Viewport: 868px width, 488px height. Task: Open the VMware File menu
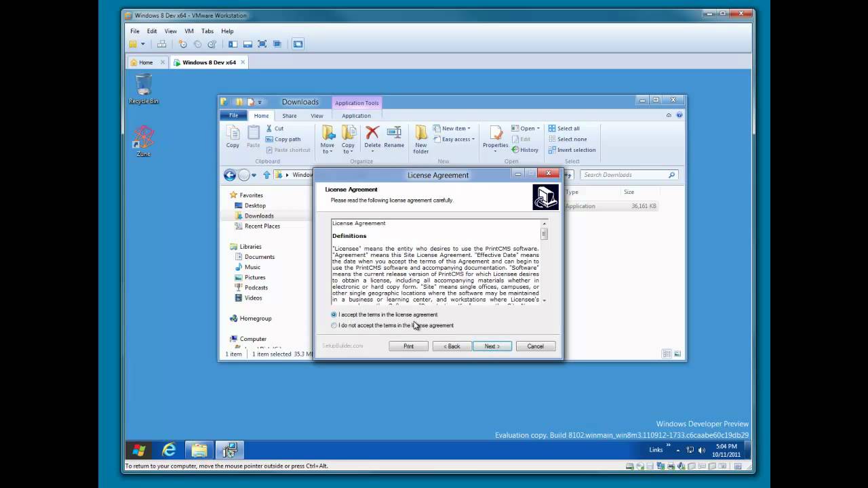tap(135, 31)
